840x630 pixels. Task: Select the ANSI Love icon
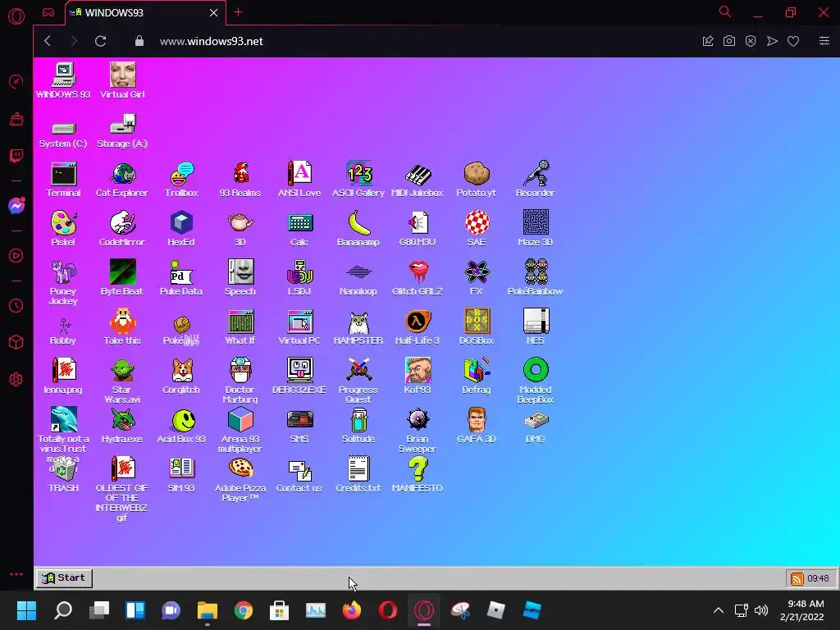pyautogui.click(x=299, y=180)
